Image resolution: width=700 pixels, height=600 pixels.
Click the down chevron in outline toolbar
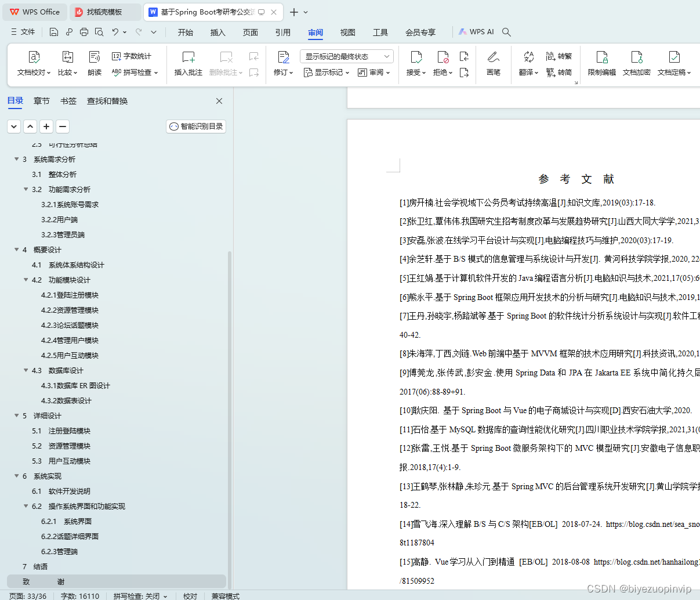pos(14,126)
